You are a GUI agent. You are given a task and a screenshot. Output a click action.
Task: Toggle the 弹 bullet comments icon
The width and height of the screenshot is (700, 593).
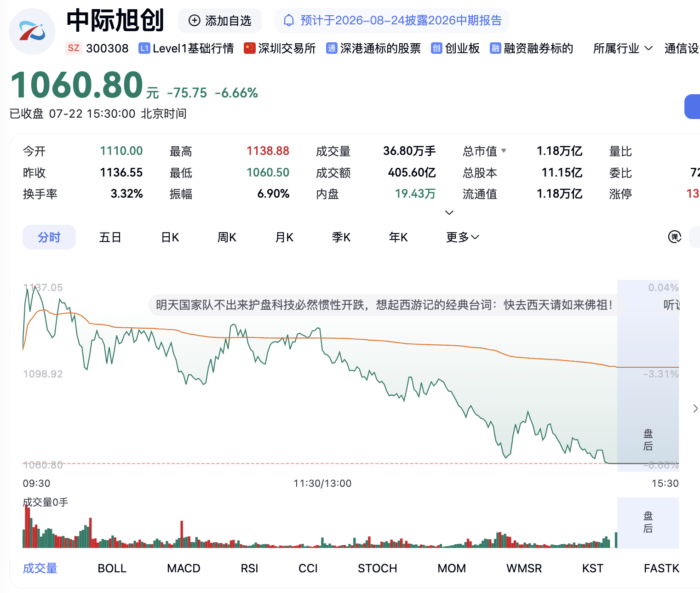point(675,237)
